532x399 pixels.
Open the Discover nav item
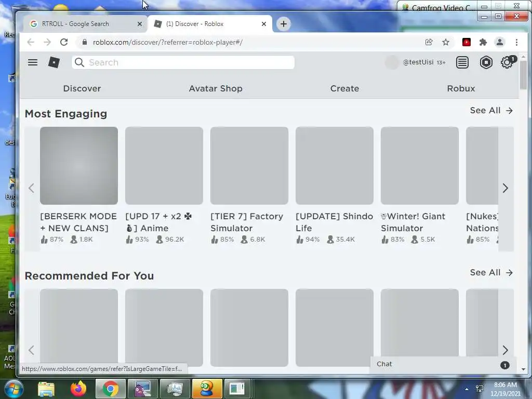coord(82,88)
